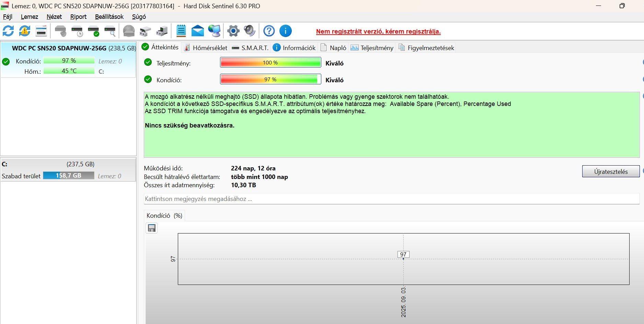Viewport: 644px width, 324px height.
Task: Click the disk panel window toolbar icon
Action: [x=41, y=31]
